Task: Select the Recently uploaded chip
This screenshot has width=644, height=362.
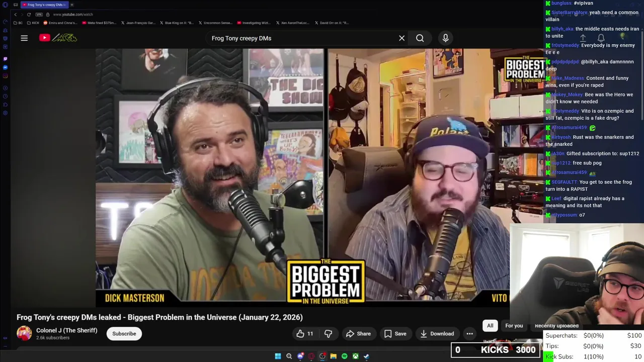Action: [556, 325]
